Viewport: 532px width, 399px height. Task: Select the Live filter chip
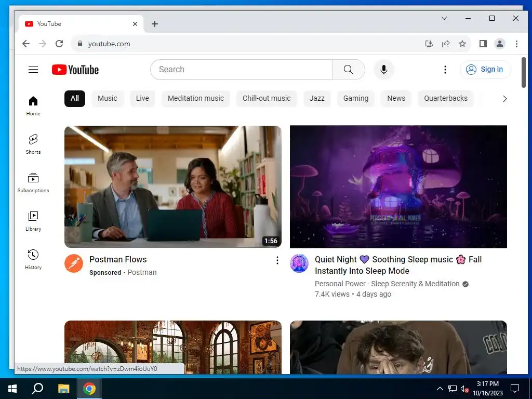(x=142, y=98)
